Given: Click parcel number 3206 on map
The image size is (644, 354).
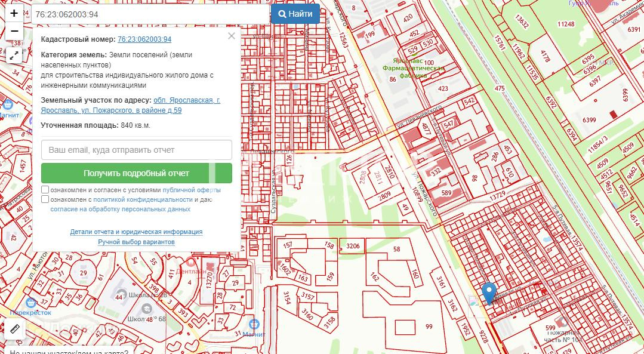Looking at the screenshot, I should point(353,247).
